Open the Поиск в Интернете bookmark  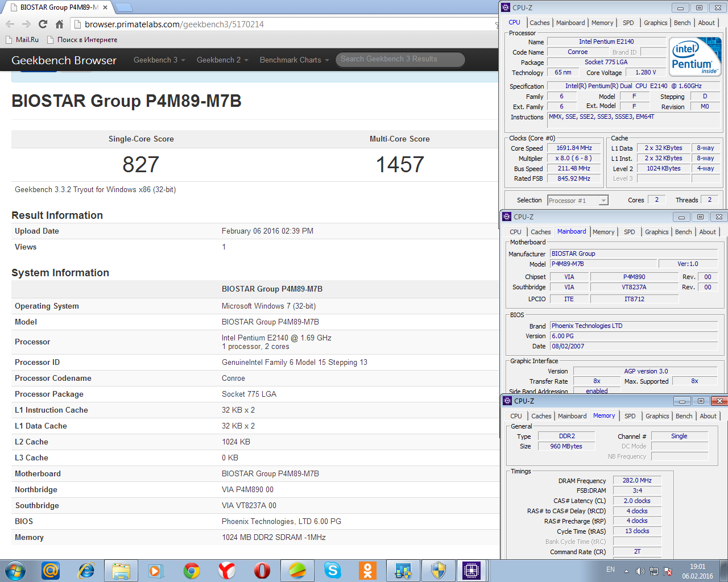tap(82, 40)
